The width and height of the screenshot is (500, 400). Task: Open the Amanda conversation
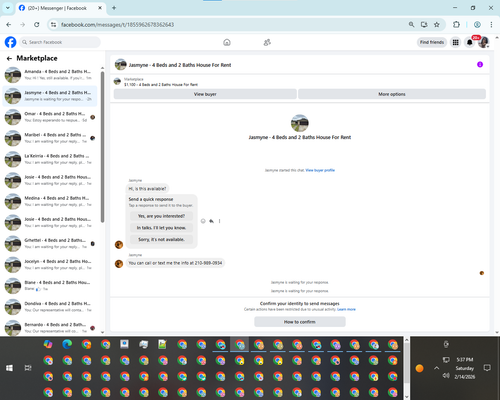click(50, 75)
